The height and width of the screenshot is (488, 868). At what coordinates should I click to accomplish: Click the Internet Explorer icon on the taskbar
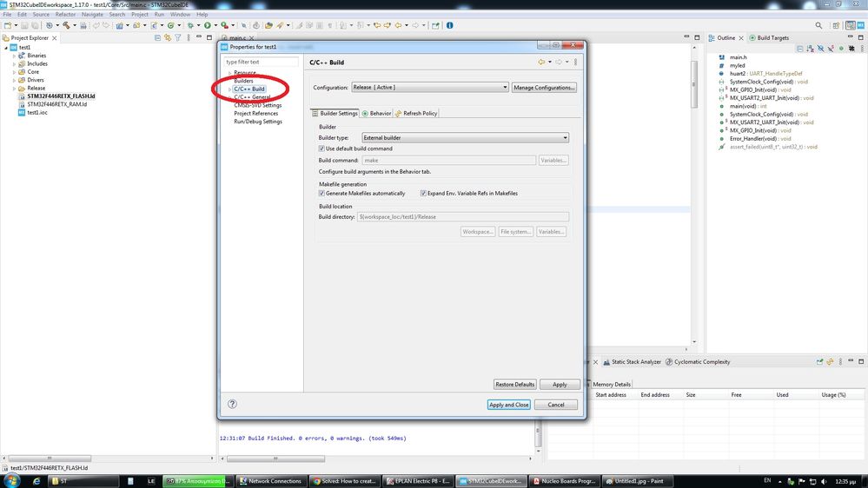(36, 481)
